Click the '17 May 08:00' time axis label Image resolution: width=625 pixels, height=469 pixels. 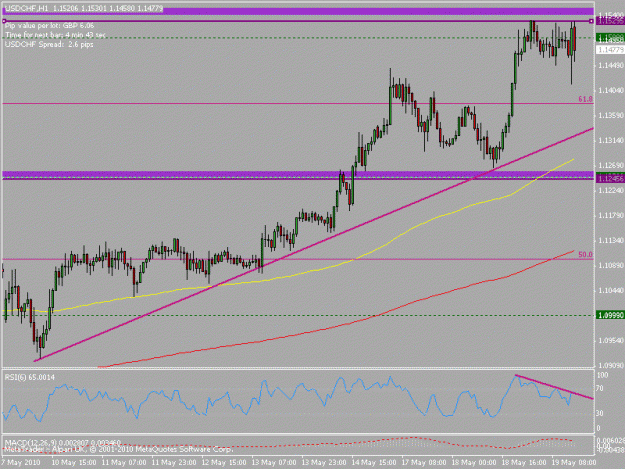[424, 462]
